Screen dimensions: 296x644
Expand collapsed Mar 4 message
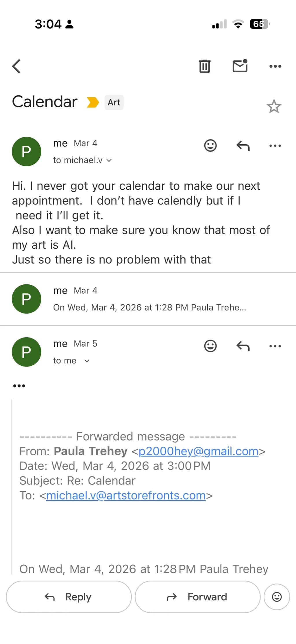(148, 299)
